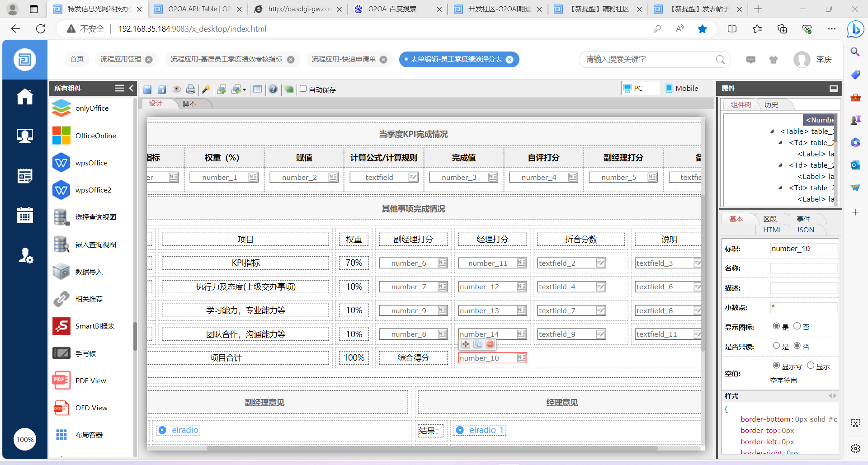
Task: Click the printer icon in toolbar
Action: [191, 89]
